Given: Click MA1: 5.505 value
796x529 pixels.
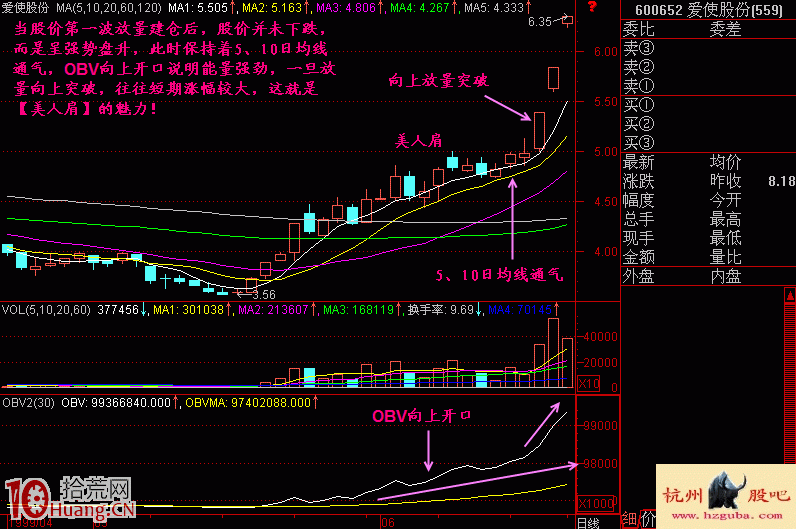Looking at the screenshot, I should [198, 8].
